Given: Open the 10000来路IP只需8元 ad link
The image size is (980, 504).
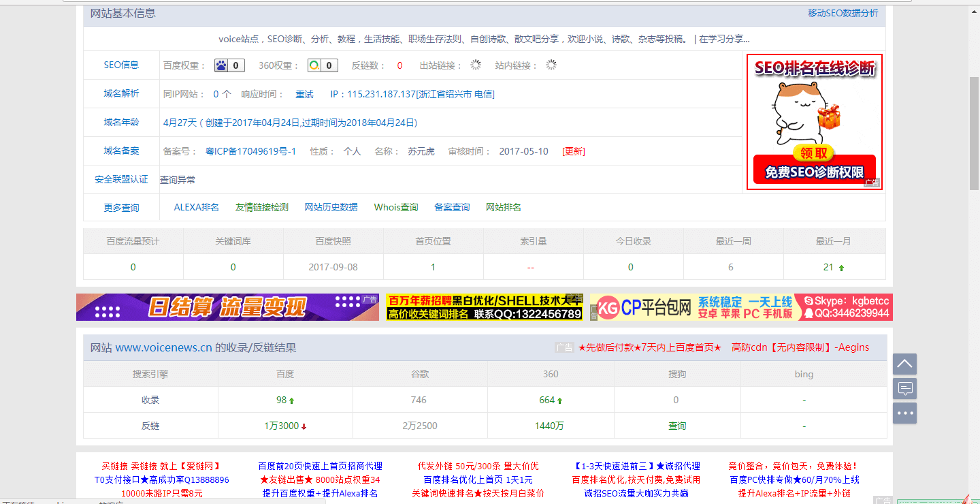Looking at the screenshot, I should [x=162, y=493].
